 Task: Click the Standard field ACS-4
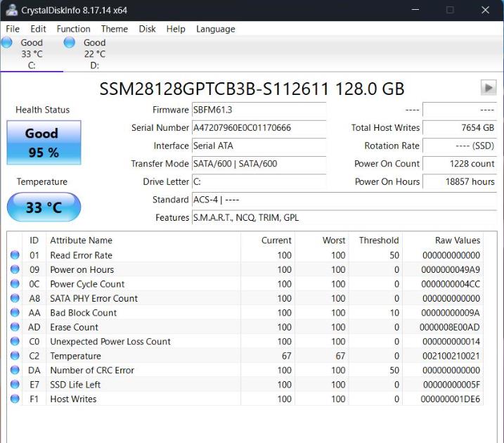[344, 200]
